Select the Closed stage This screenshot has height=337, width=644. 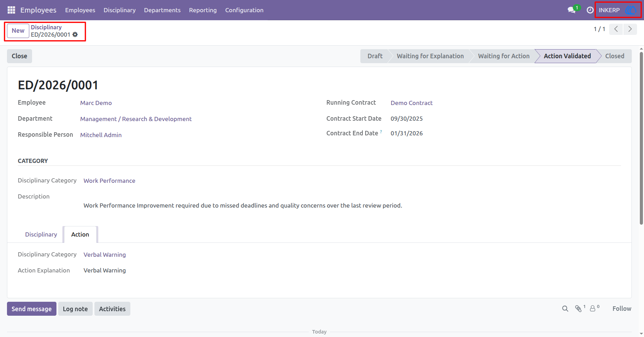tap(615, 56)
